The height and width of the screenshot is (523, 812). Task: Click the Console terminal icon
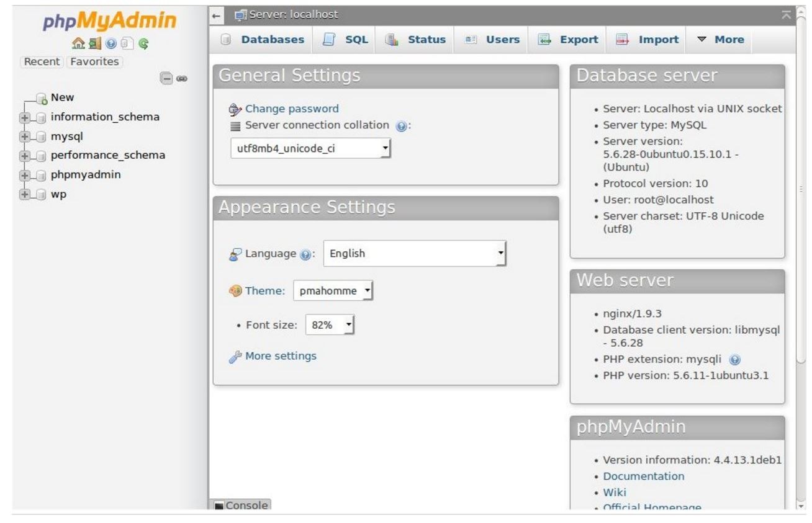click(x=219, y=506)
